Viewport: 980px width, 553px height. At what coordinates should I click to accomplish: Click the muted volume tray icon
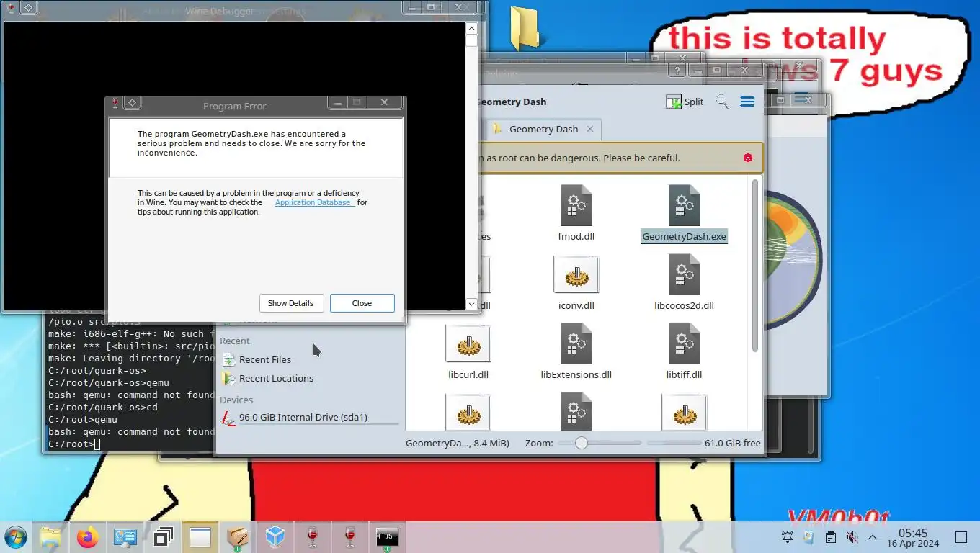852,537
